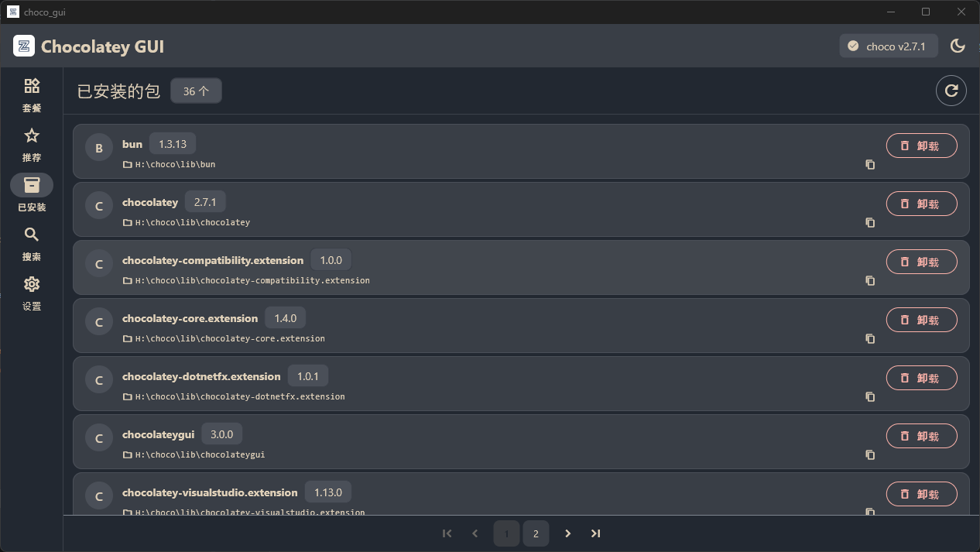Viewport: 980px width, 552px height.
Task: Copy the chocolatey package path
Action: (x=870, y=222)
